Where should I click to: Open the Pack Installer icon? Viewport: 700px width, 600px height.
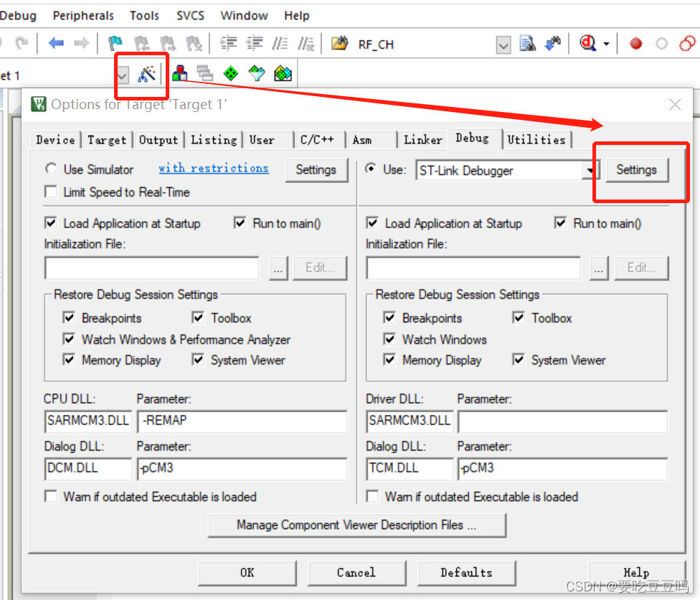283,73
